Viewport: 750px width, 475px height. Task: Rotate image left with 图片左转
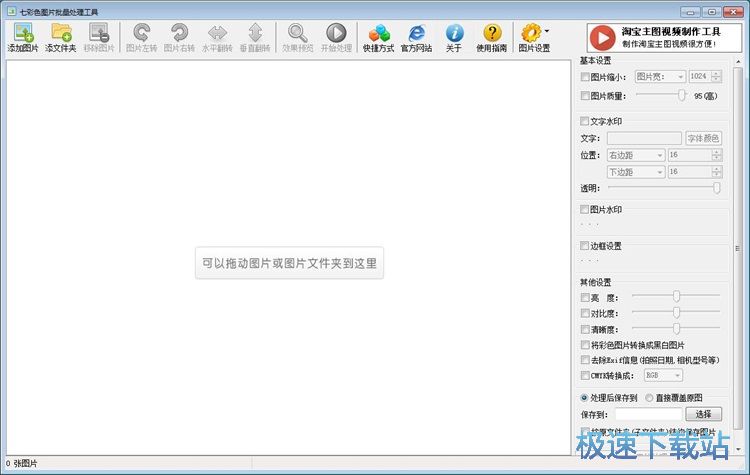pyautogui.click(x=141, y=38)
